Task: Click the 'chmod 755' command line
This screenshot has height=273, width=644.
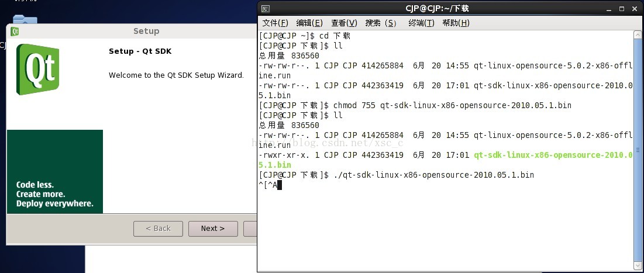Action: [x=415, y=105]
